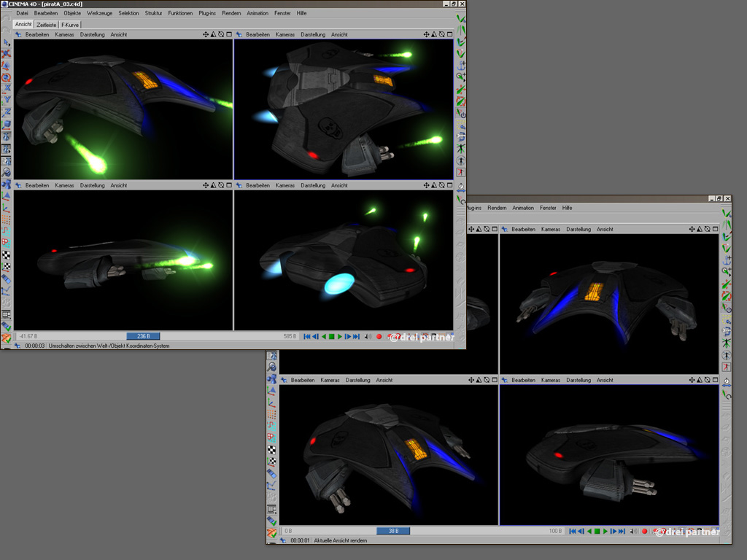The height and width of the screenshot is (560, 747).
Task: Lock the X axis in left toolbar
Action: [x=7, y=87]
